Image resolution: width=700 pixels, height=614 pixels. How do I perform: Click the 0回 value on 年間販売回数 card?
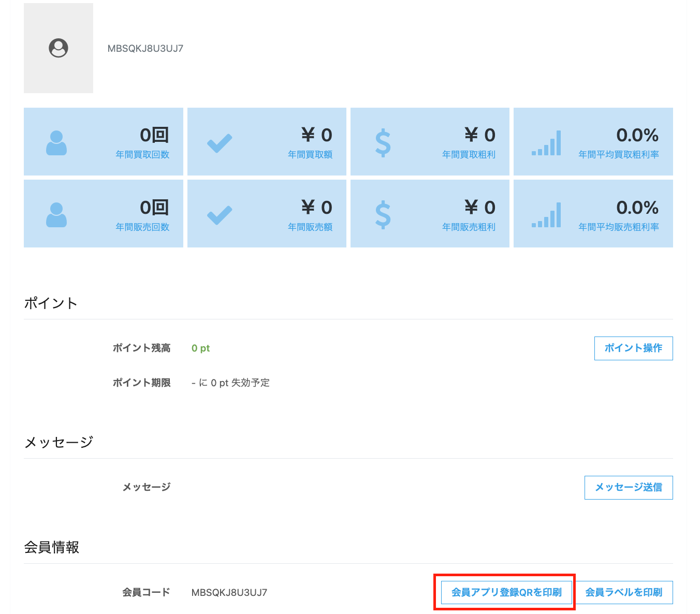[154, 208]
